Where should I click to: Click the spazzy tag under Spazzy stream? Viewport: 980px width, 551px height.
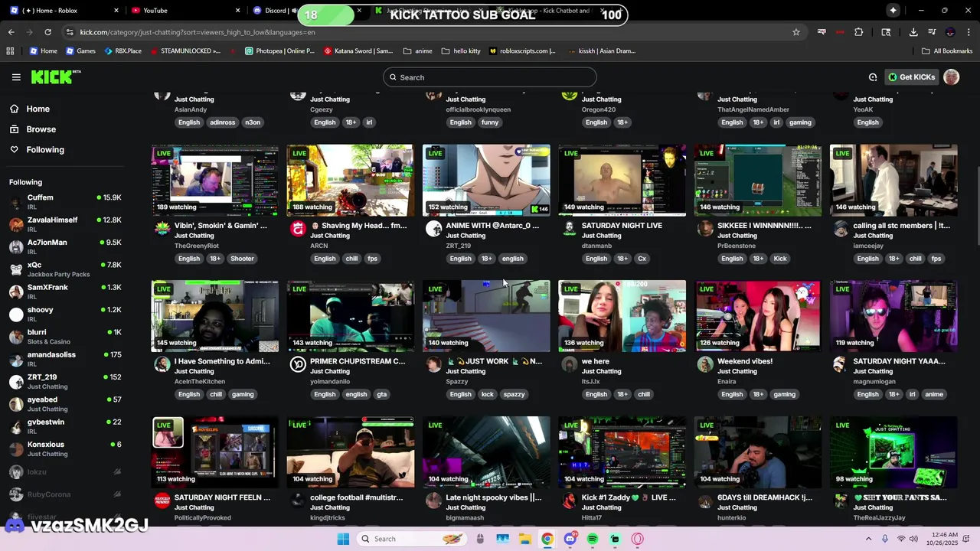514,395
